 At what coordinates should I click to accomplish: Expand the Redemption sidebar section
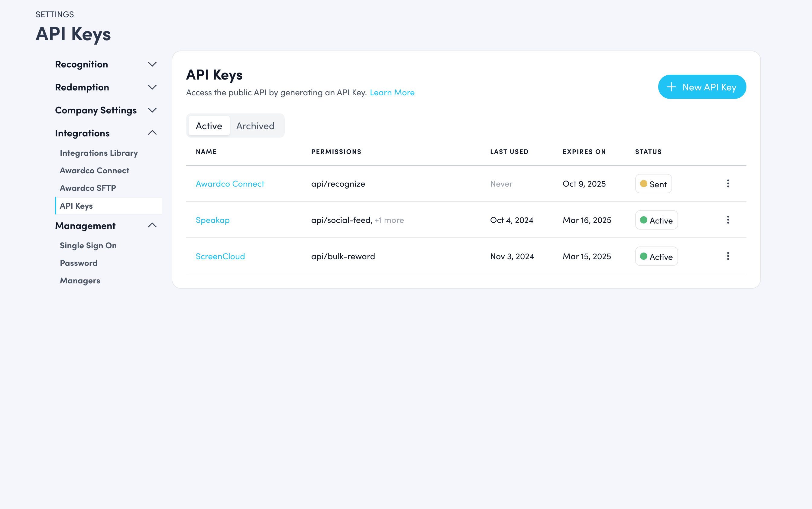click(x=152, y=87)
